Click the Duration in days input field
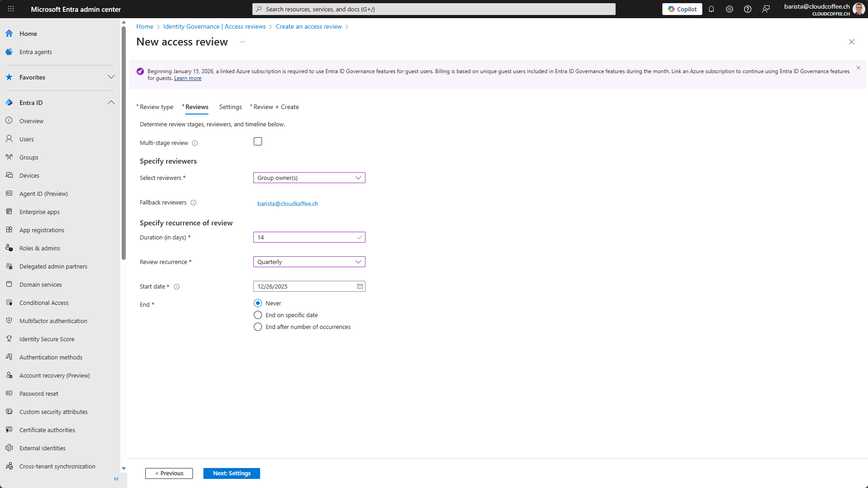Screen dimensions: 868x488 [305, 238]
